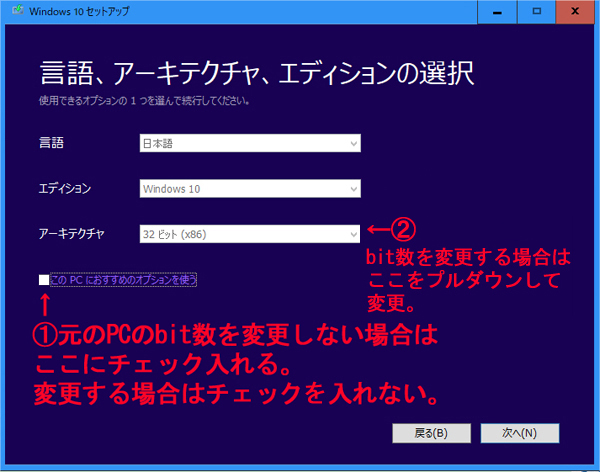Viewport: 600px width, 472px height.
Task: Click the 戻る(B) button
Action: click(431, 433)
